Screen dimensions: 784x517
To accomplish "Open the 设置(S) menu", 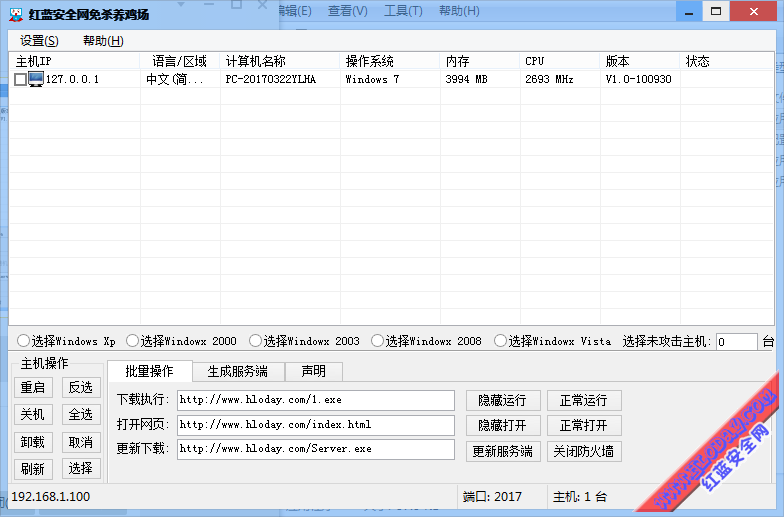I will point(39,41).
